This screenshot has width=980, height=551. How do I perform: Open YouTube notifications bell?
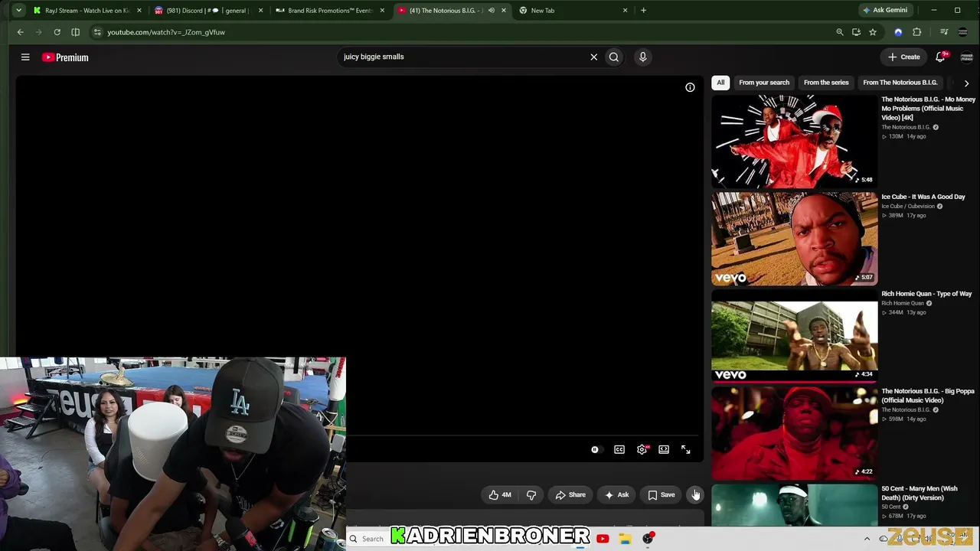(940, 57)
